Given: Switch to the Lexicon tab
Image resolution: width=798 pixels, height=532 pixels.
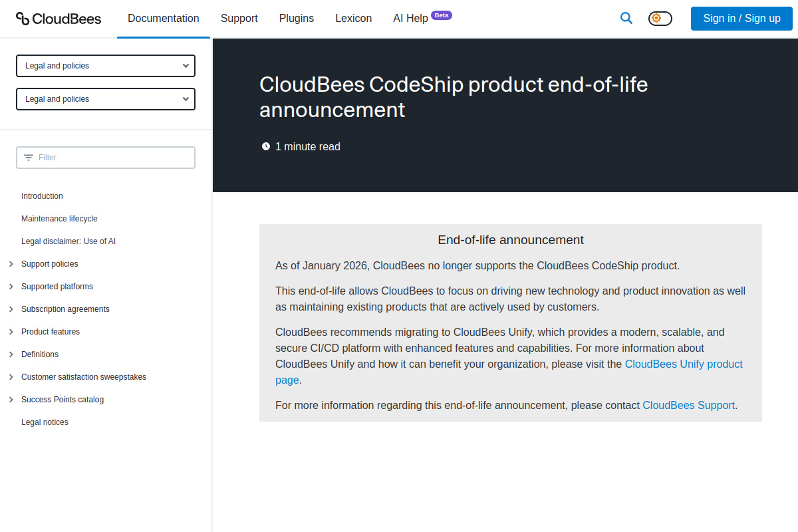Looking at the screenshot, I should (x=354, y=19).
